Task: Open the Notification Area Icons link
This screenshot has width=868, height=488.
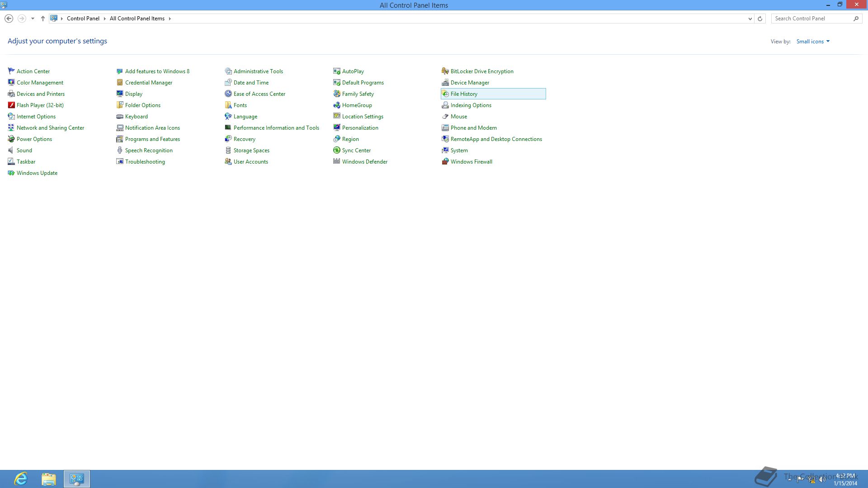Action: (x=152, y=128)
